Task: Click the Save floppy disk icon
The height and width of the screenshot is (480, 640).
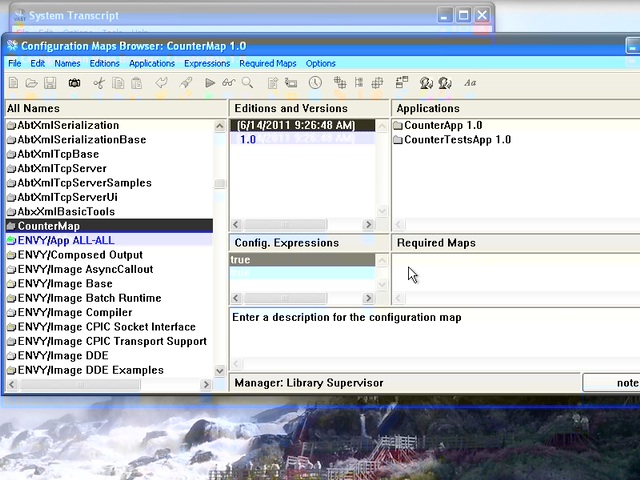Action: pyautogui.click(x=50, y=83)
